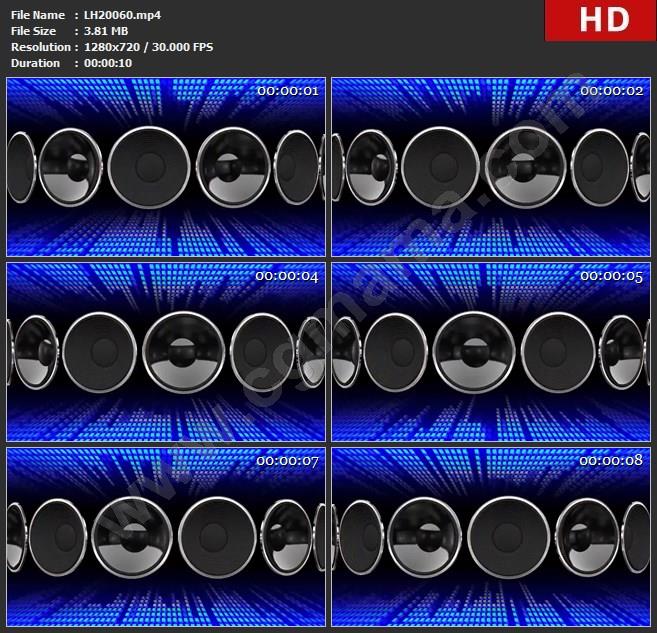
Task: Click the "Duration" field label
Action: click(x=35, y=63)
